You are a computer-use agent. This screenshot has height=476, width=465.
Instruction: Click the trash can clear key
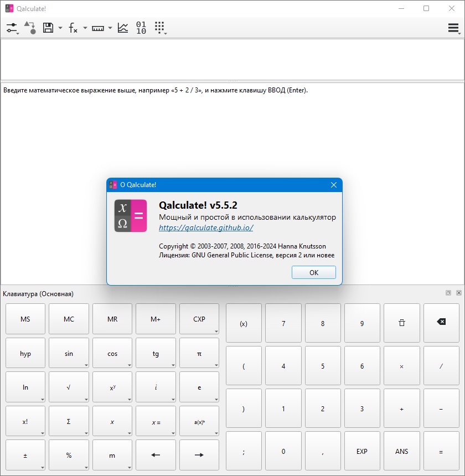click(x=401, y=323)
